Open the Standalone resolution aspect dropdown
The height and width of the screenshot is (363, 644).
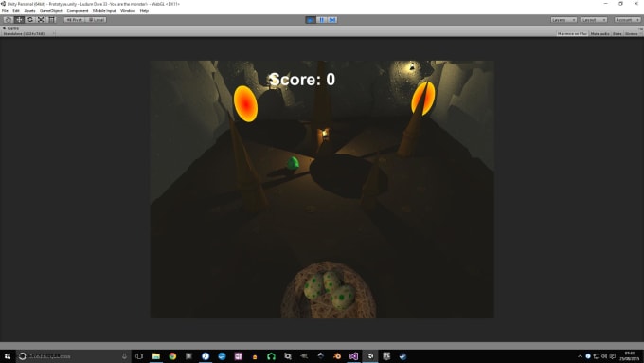pos(27,34)
